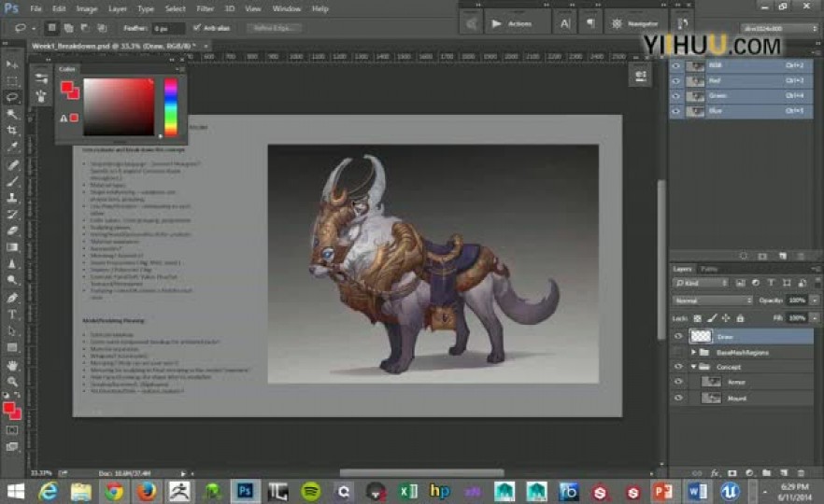Select the Clone Stamp tool

[x=11, y=198]
